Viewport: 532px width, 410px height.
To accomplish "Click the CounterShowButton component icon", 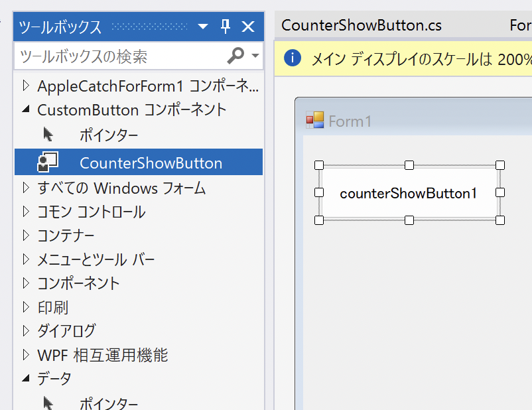I will coord(48,162).
